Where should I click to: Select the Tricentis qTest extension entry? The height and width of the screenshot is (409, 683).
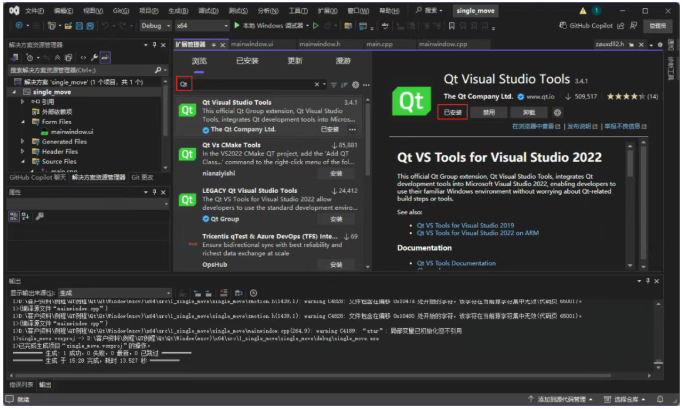pyautogui.click(x=270, y=250)
